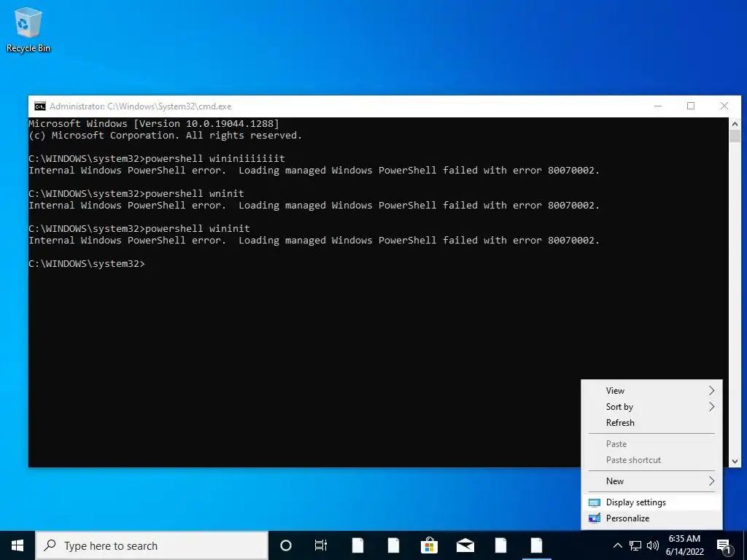Click the Microsoft Windows version line

tap(154, 124)
